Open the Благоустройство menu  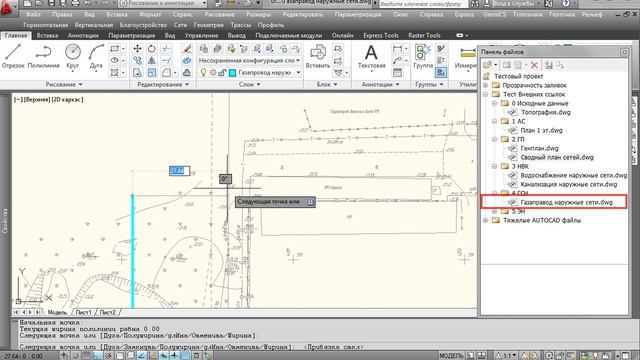[x=143, y=25]
